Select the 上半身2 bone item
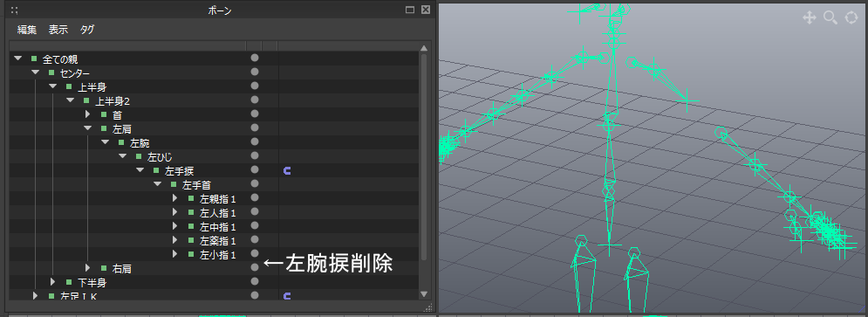This screenshot has height=317, width=868. 113,101
